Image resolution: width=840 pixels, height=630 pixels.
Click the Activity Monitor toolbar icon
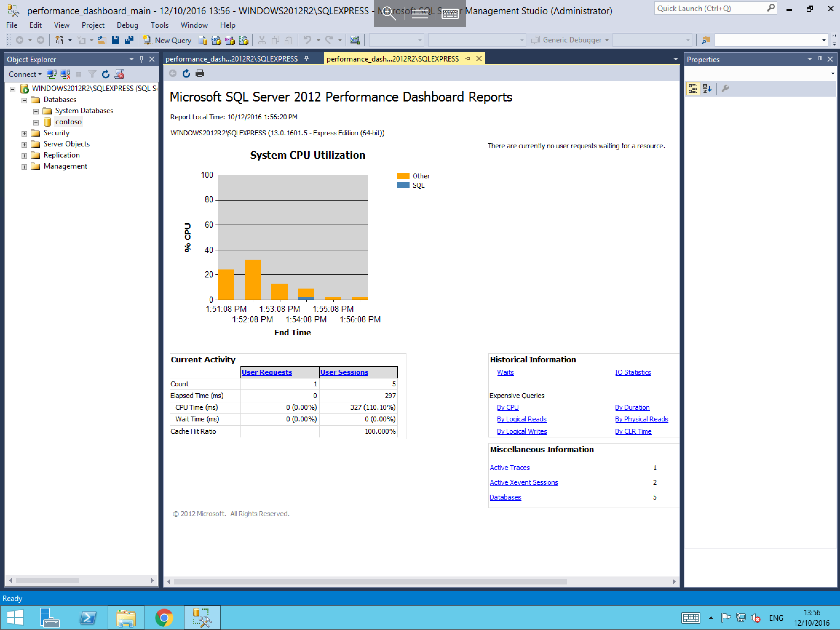(355, 40)
